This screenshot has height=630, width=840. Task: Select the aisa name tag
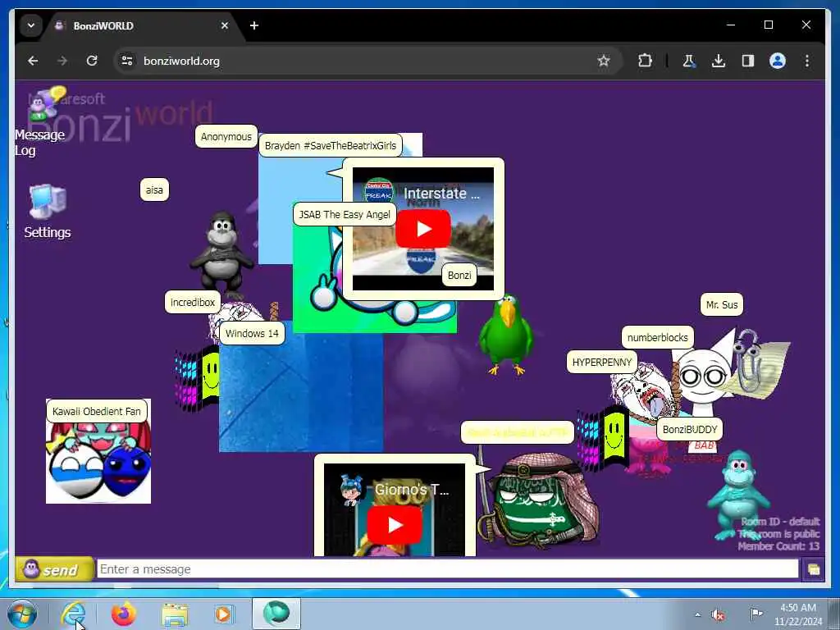(154, 189)
